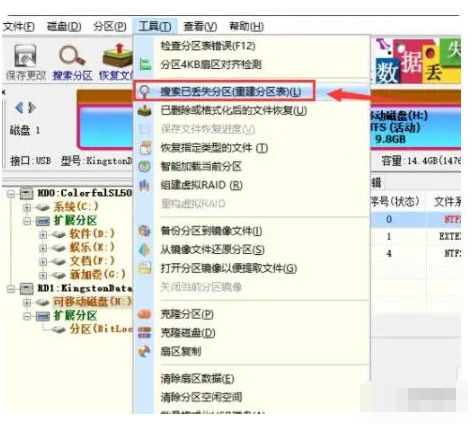Expand the 系统(C:) tree node
Screen dimensions: 472x427
(x=27, y=207)
